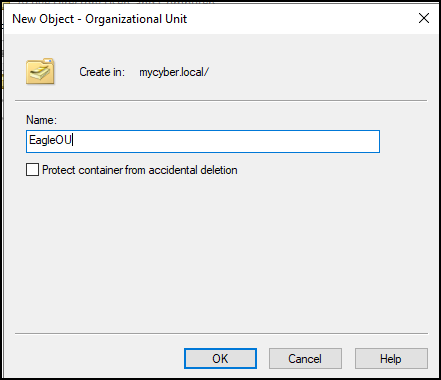The width and height of the screenshot is (441, 380).
Task: Click the word 'Protect' beside the checkbox
Action: (59, 170)
